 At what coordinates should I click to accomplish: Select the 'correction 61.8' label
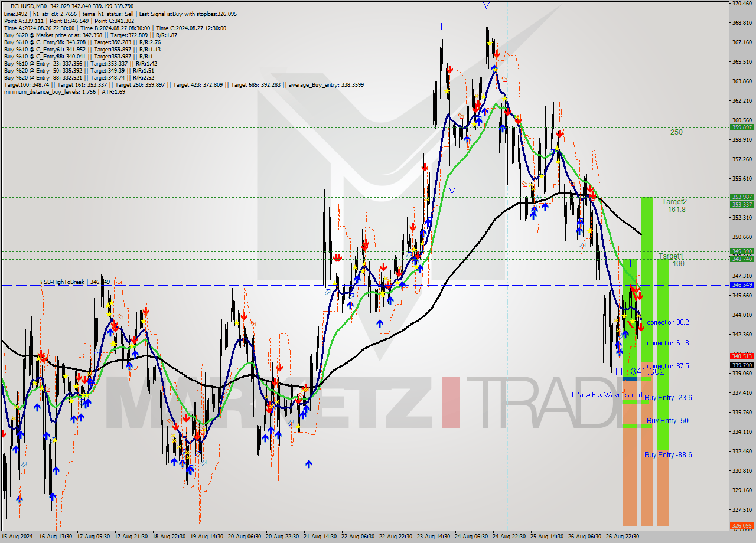pos(667,343)
